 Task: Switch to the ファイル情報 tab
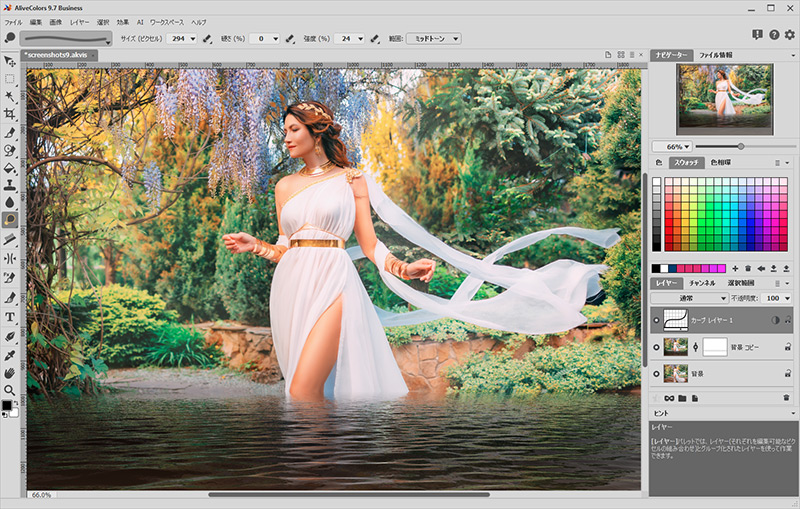[x=715, y=55]
